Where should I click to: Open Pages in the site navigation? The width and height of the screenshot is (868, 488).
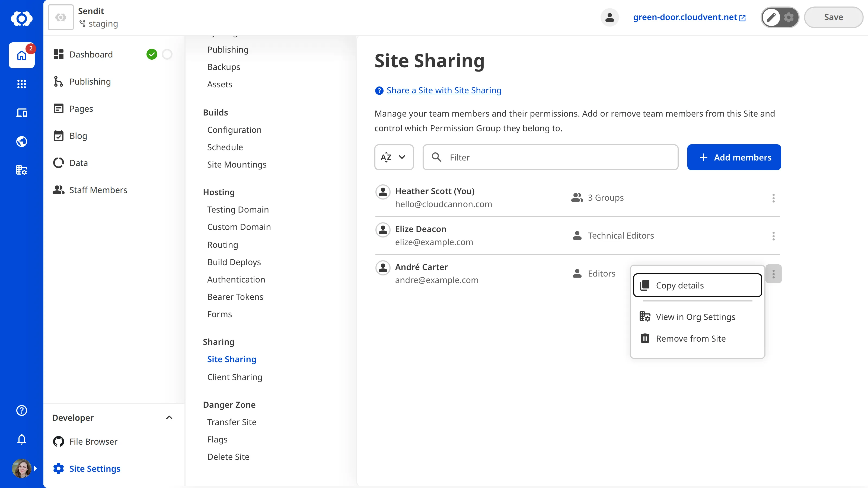(81, 108)
